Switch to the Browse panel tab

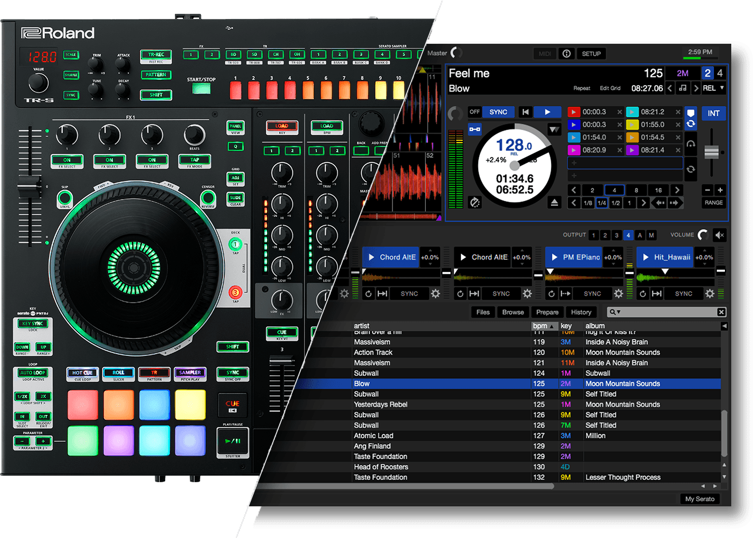513,312
